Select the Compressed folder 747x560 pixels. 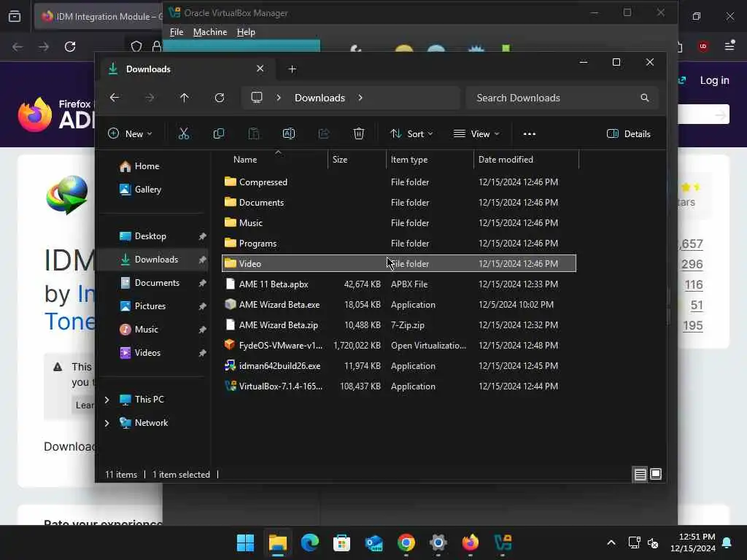click(x=399, y=182)
